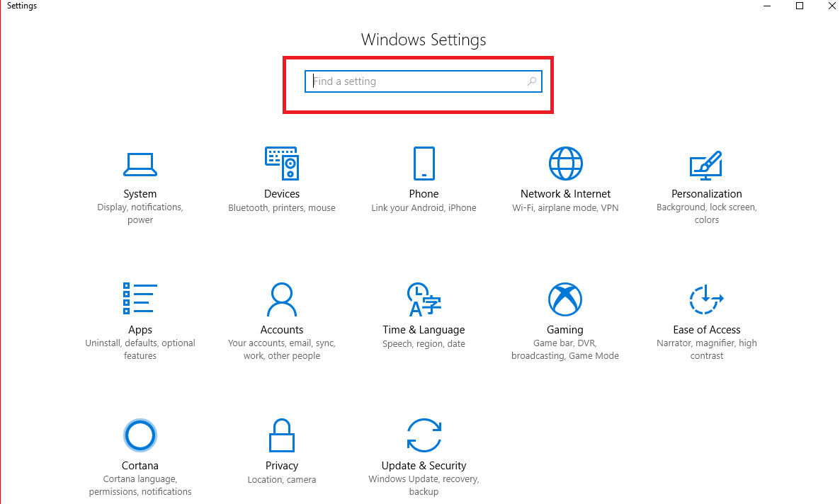Viewport: 840px width, 504px height.
Task: Close the Settings window
Action: [x=832, y=6]
